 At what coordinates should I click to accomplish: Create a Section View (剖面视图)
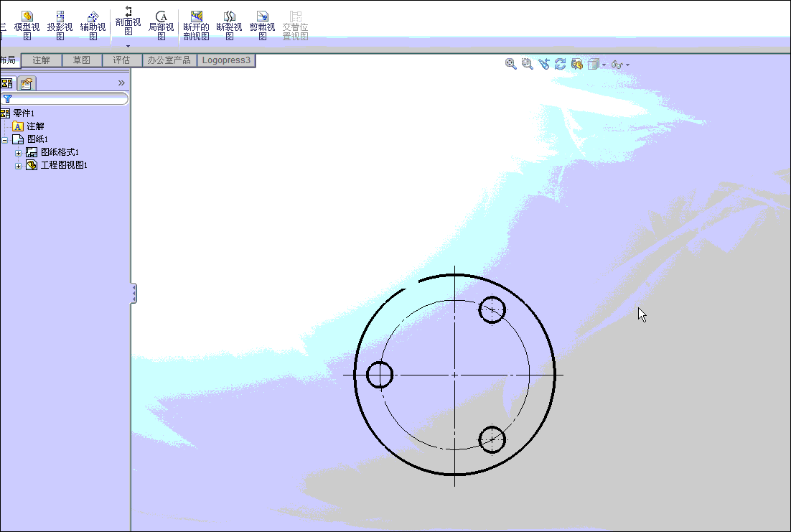tap(128, 22)
